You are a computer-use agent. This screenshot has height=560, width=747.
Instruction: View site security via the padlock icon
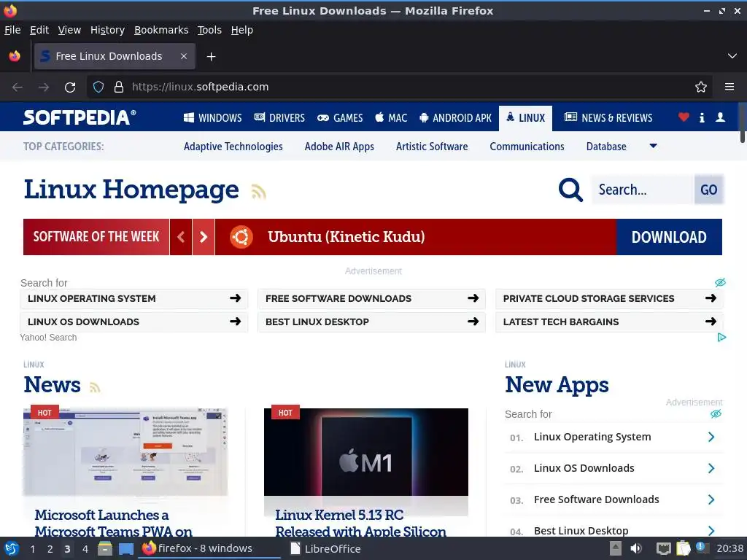(x=119, y=87)
